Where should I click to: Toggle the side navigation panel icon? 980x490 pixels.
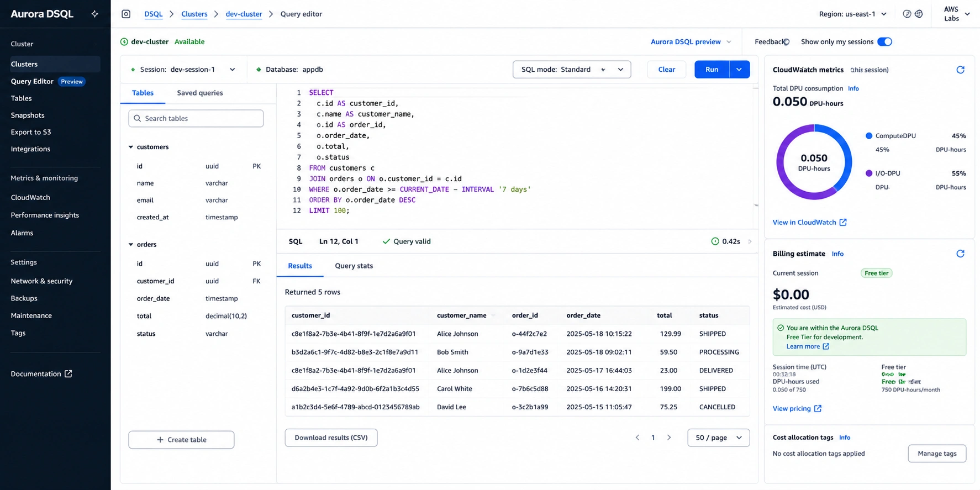[126, 14]
